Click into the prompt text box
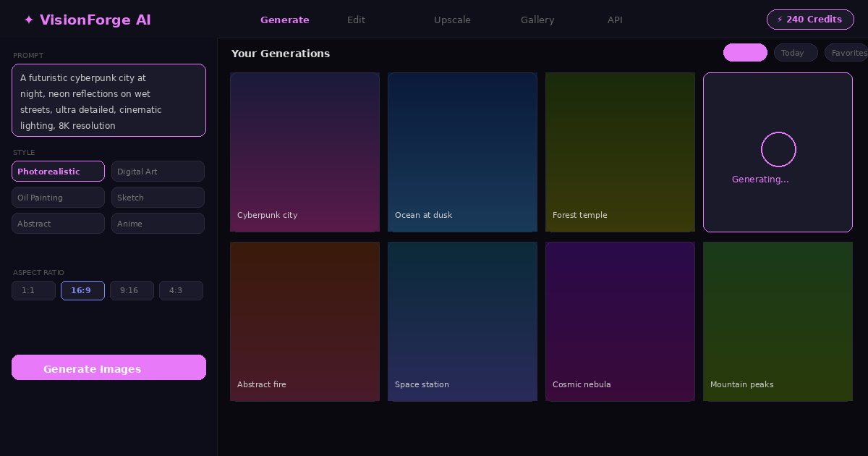 pyautogui.click(x=109, y=101)
